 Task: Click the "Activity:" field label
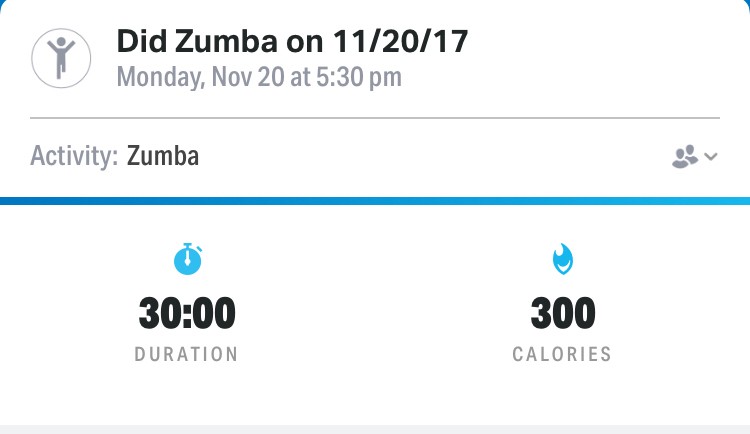[74, 156]
